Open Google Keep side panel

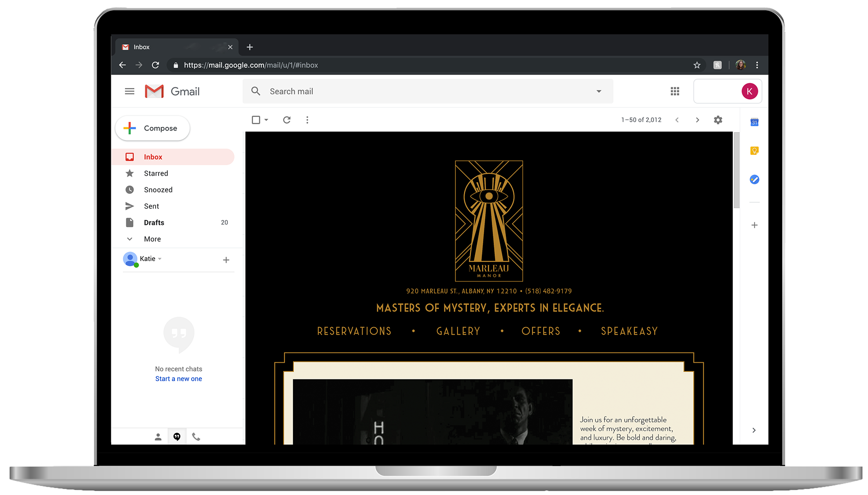(754, 151)
